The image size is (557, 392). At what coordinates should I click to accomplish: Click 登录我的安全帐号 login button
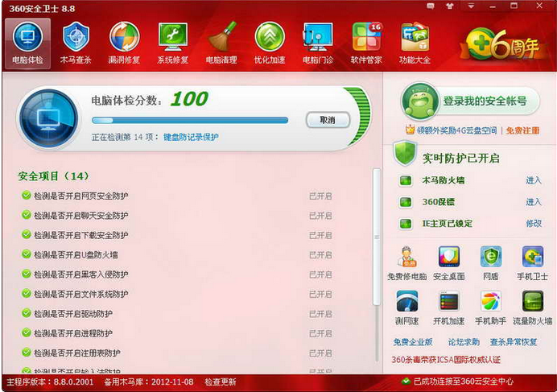tap(485, 101)
